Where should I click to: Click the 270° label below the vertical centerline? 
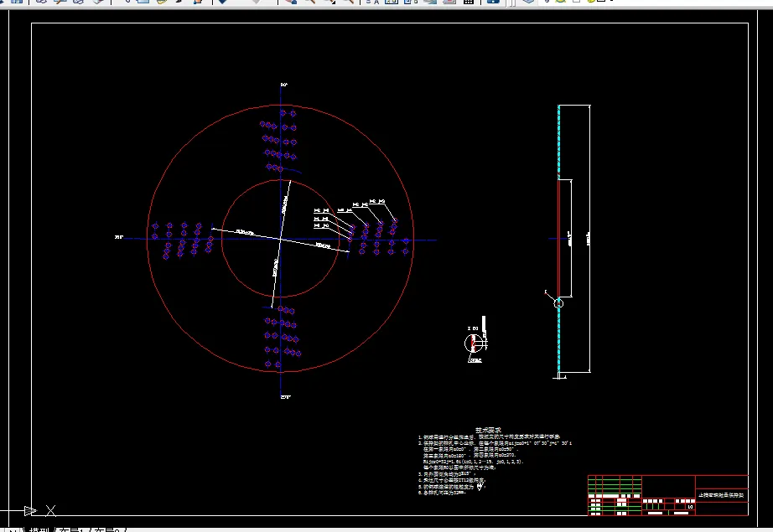[x=285, y=396]
